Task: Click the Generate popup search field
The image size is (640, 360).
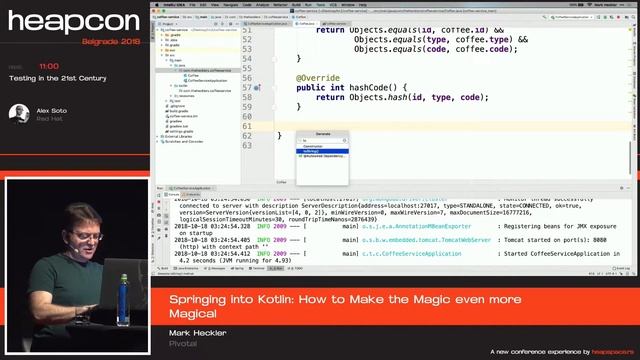Action: [322, 140]
